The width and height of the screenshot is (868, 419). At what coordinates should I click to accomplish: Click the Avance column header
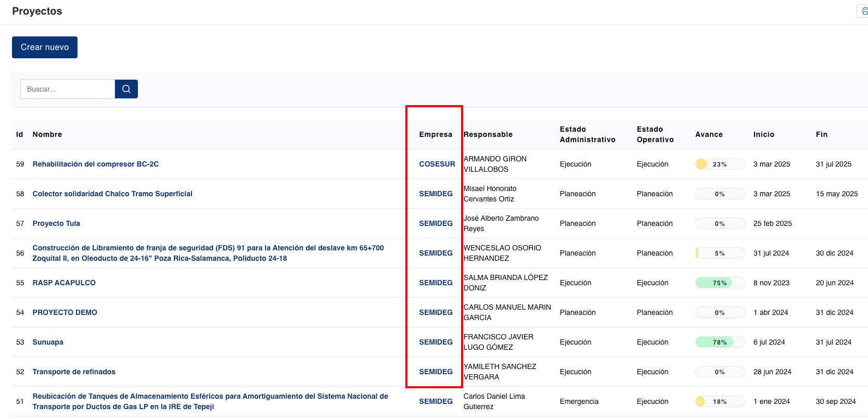[709, 134]
